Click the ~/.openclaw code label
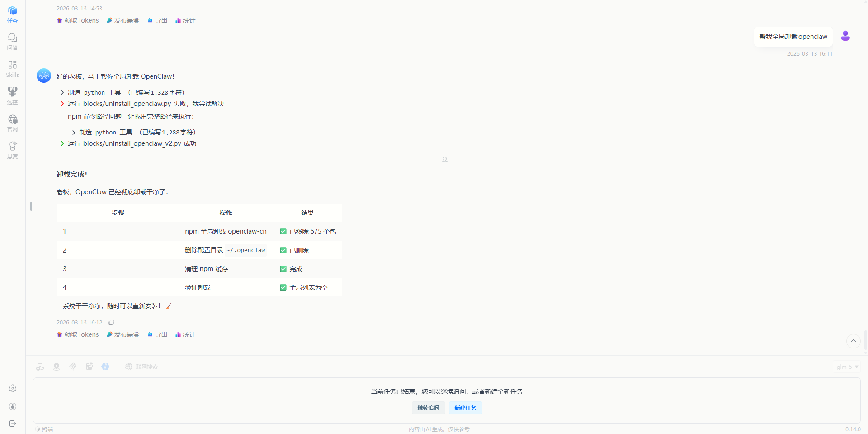 246,250
